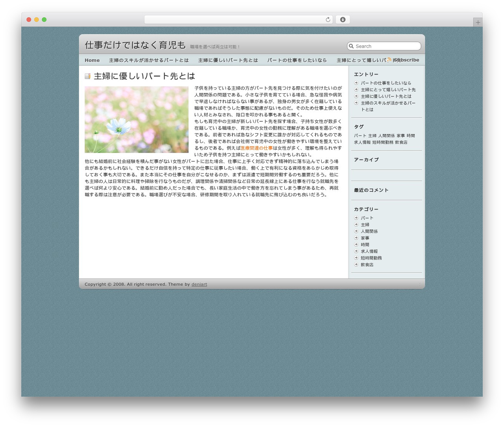Open sidebar entry 主婦にとって嬉しいパート先

[388, 90]
